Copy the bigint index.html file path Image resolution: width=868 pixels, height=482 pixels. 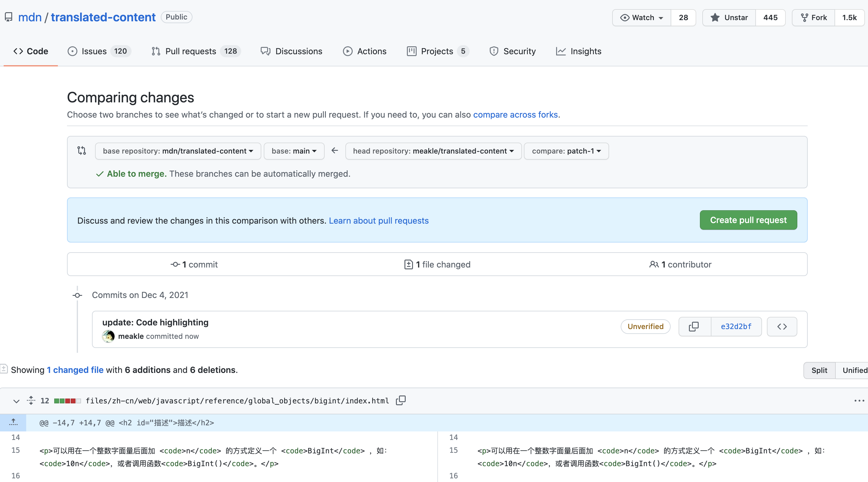pyautogui.click(x=400, y=400)
